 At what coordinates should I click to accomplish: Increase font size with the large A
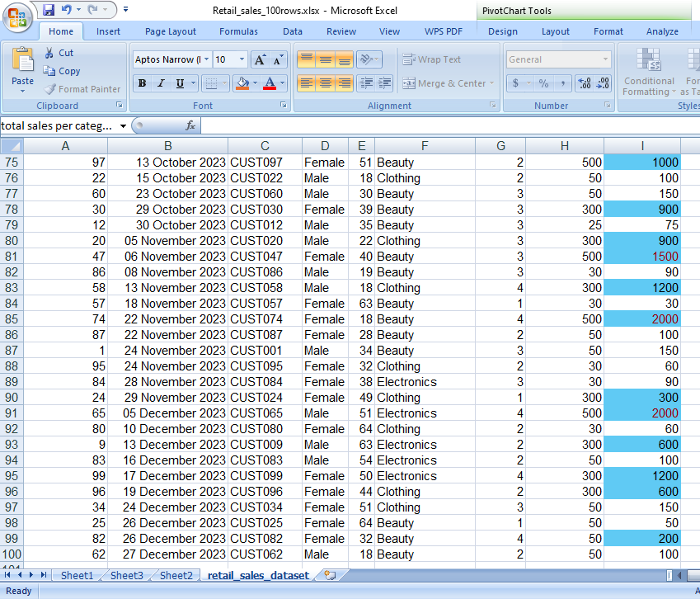click(260, 60)
